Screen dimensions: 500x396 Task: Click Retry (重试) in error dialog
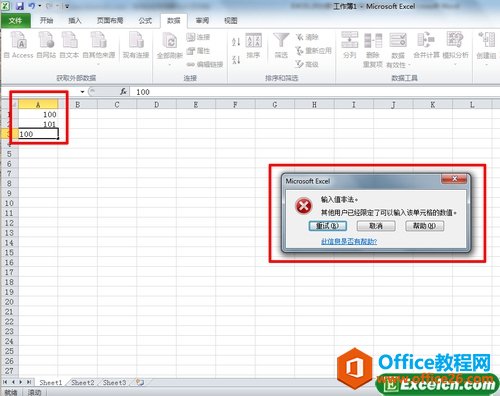[328, 226]
